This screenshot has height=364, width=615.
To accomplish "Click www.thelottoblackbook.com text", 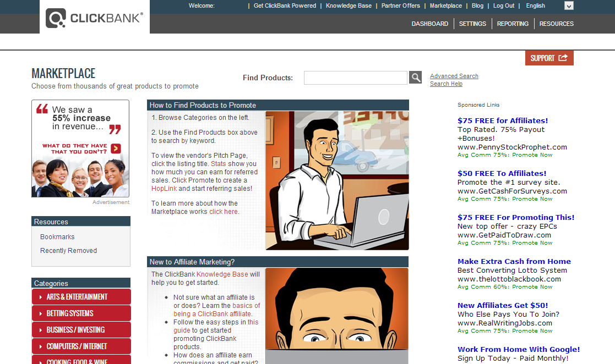I will tap(509, 279).
